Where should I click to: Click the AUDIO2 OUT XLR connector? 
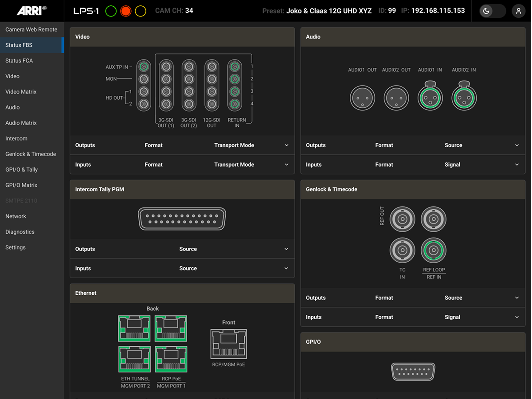pyautogui.click(x=396, y=98)
